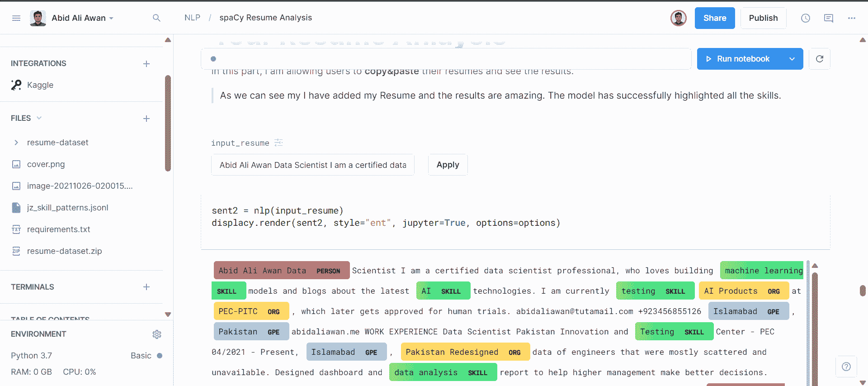Click the input_resume settings slider icon
This screenshot has width=868, height=386.
click(x=278, y=143)
